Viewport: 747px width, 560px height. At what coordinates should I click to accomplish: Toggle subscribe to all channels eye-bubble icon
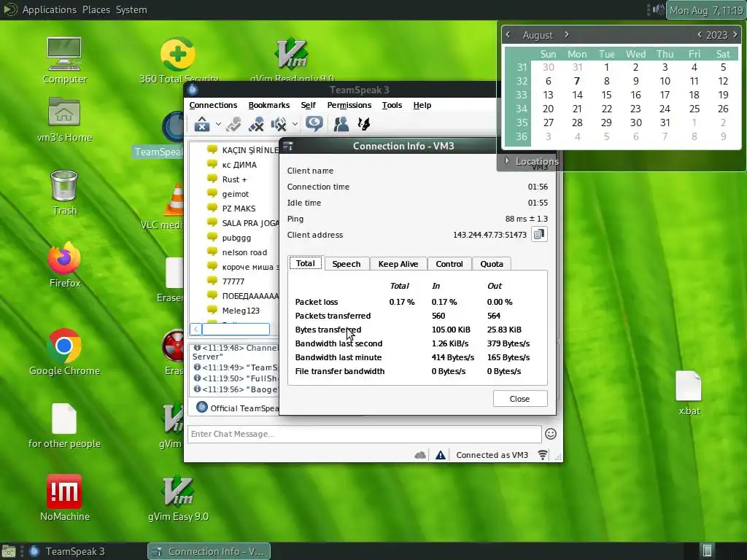point(314,124)
